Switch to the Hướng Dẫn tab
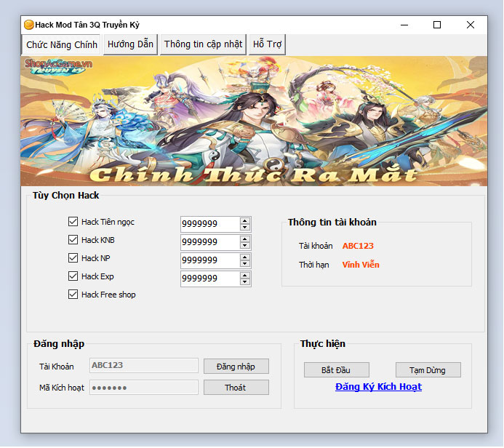504x448 pixels. tap(130, 44)
